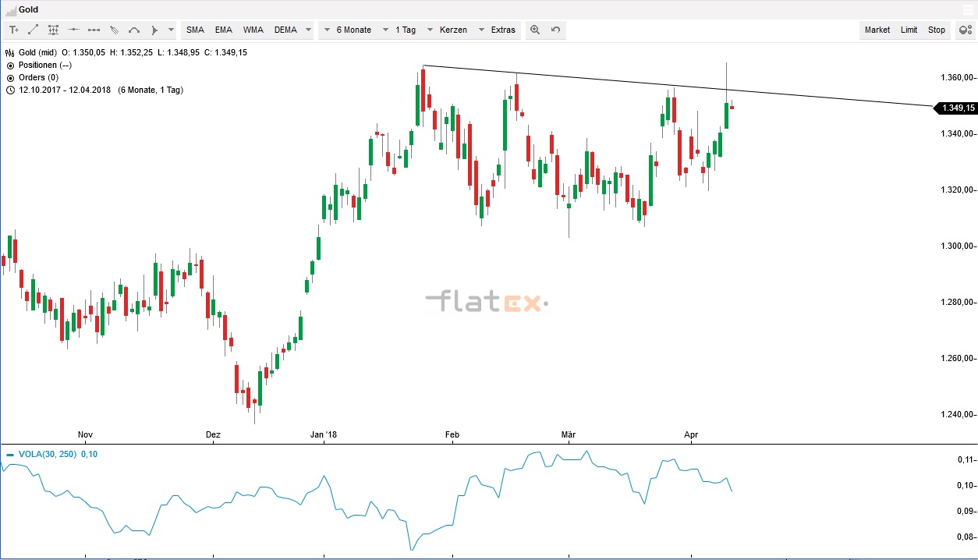The width and height of the screenshot is (978, 560).
Task: Open the hamburger menu in title bar
Action: click(x=968, y=9)
